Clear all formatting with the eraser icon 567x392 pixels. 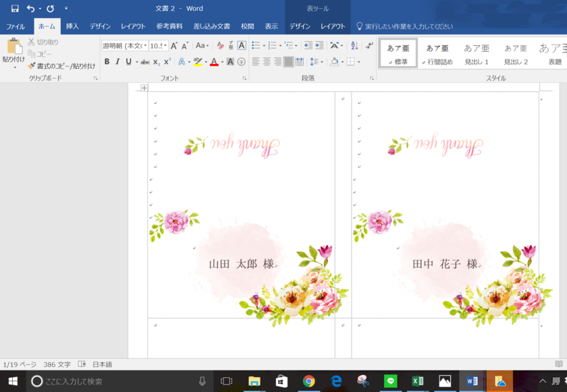click(221, 44)
